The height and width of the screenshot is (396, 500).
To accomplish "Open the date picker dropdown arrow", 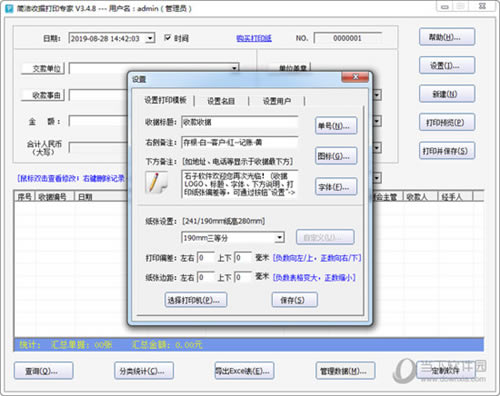I will pos(150,38).
